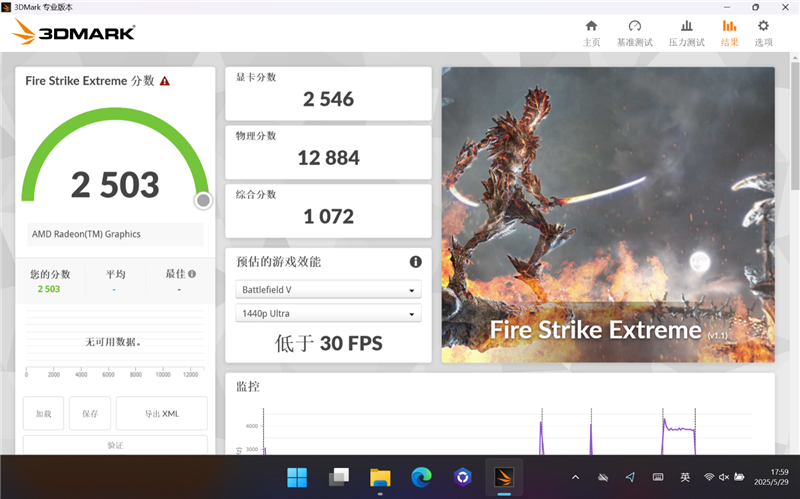Click the 英 input method indicator
Image resolution: width=800 pixels, height=499 pixels.
tap(685, 477)
